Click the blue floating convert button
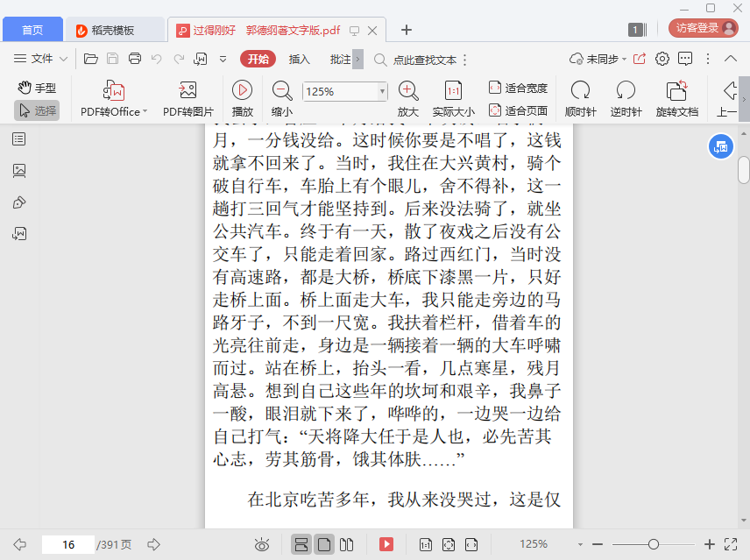 point(721,147)
